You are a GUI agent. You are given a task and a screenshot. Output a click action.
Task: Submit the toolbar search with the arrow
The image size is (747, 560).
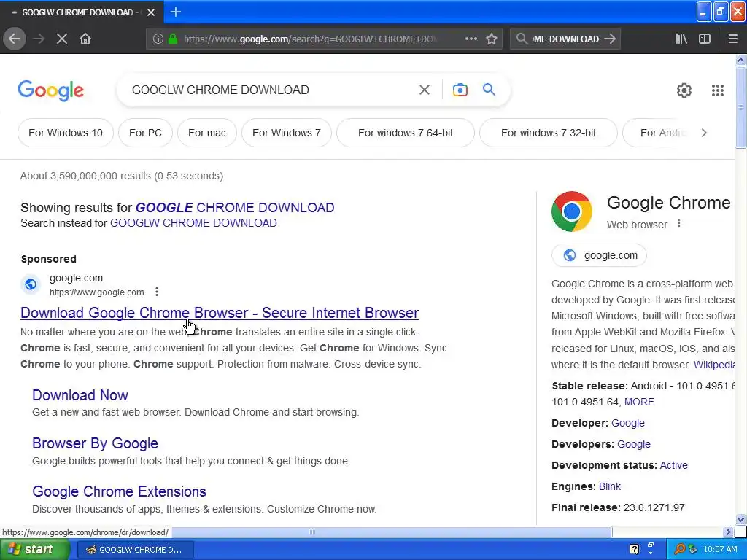click(610, 39)
